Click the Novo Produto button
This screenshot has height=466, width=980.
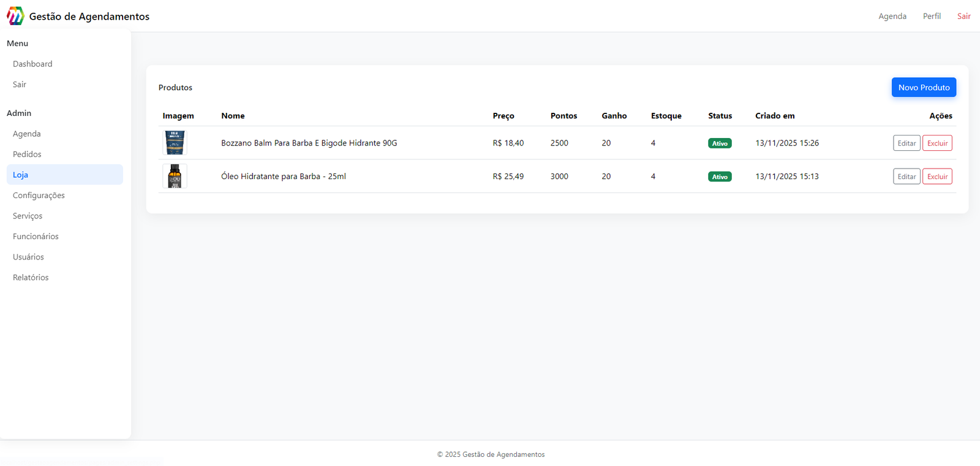coord(923,88)
